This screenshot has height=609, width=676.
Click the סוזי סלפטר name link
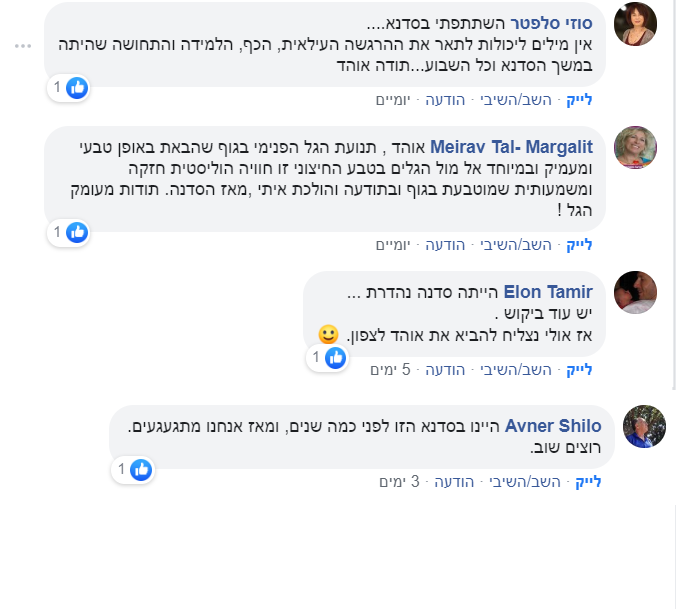pos(551,23)
